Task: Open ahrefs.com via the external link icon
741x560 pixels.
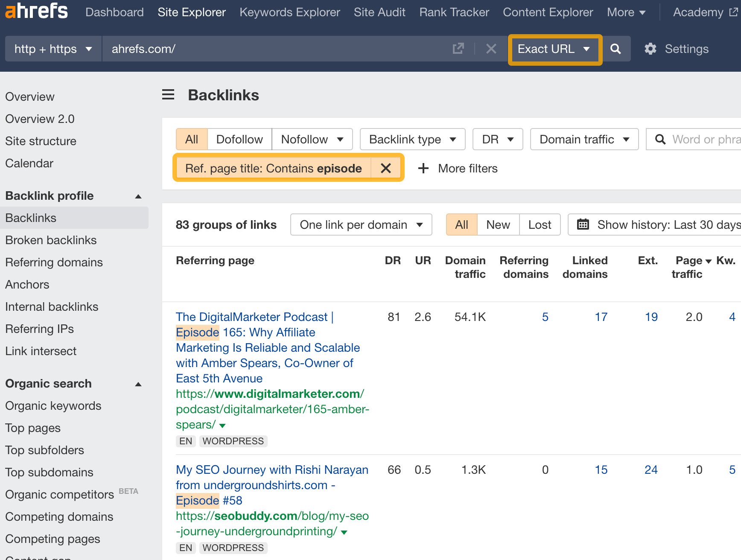Action: pyautogui.click(x=458, y=49)
